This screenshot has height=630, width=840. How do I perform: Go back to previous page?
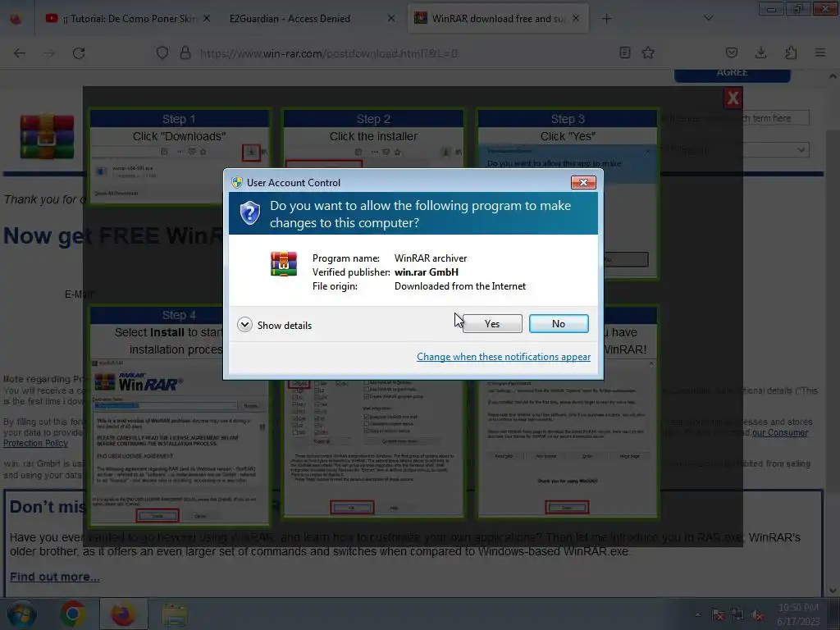pyautogui.click(x=20, y=53)
